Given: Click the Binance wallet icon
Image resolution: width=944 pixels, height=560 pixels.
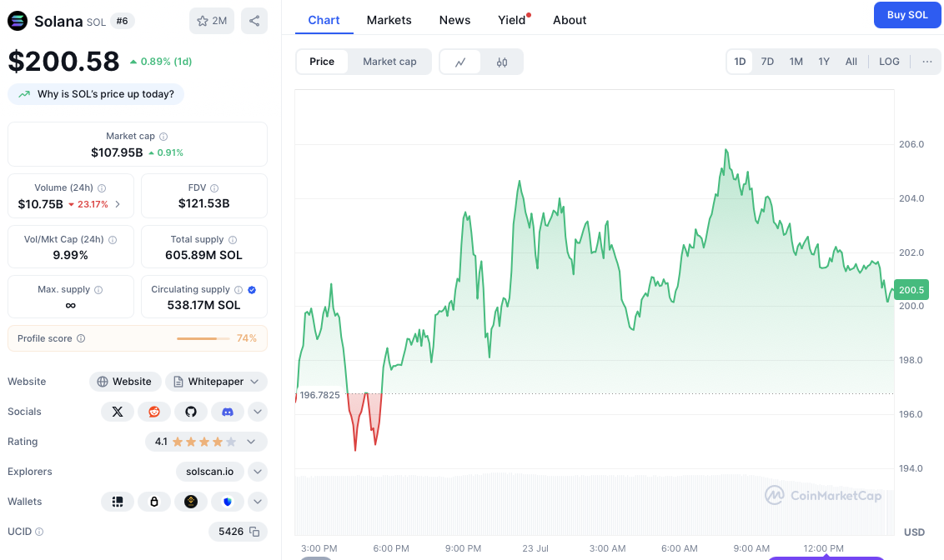Looking at the screenshot, I should [x=191, y=502].
